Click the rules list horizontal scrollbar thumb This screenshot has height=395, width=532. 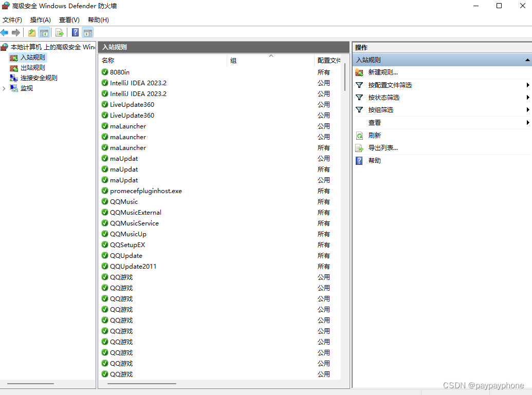click(x=142, y=384)
